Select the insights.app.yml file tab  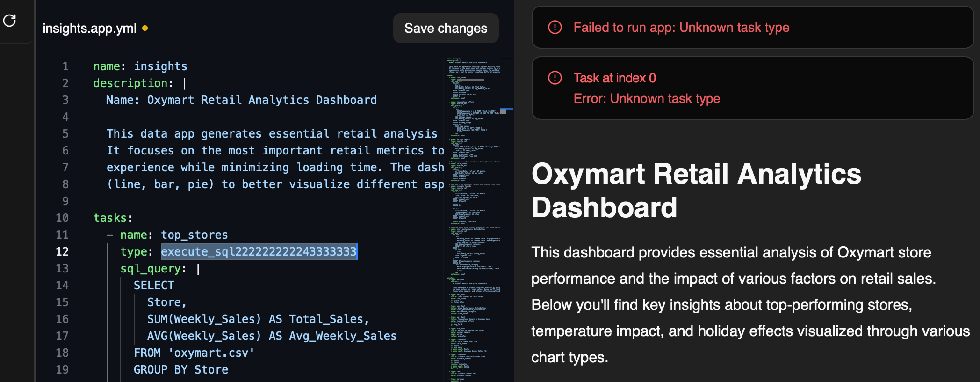click(89, 29)
